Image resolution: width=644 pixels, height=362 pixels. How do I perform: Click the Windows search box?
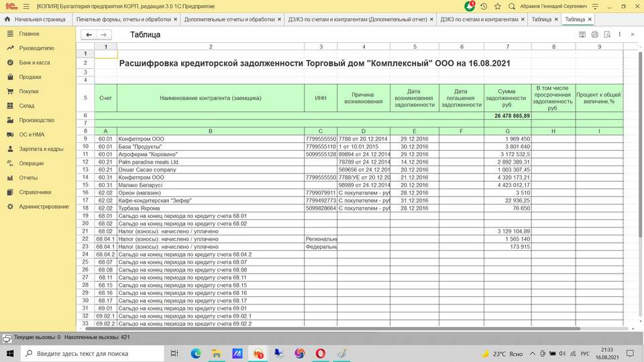coord(93,353)
